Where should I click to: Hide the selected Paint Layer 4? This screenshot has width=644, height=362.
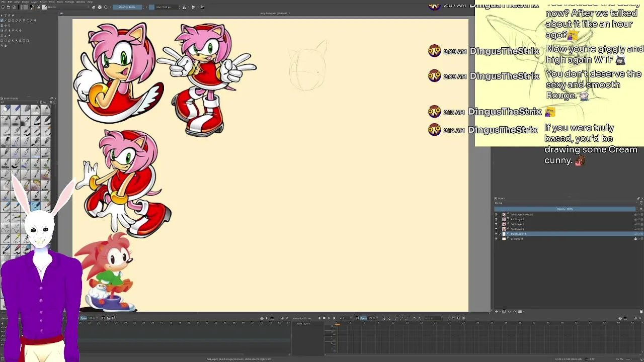click(496, 234)
